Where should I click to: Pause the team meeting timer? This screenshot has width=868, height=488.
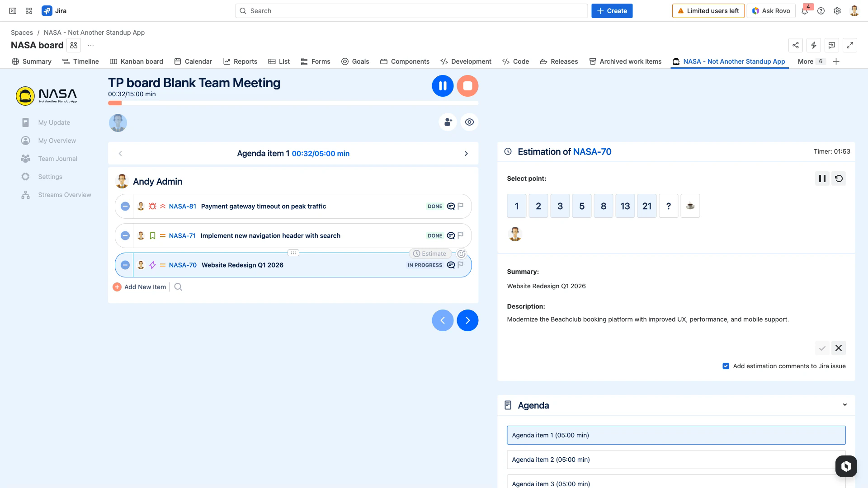click(x=443, y=86)
